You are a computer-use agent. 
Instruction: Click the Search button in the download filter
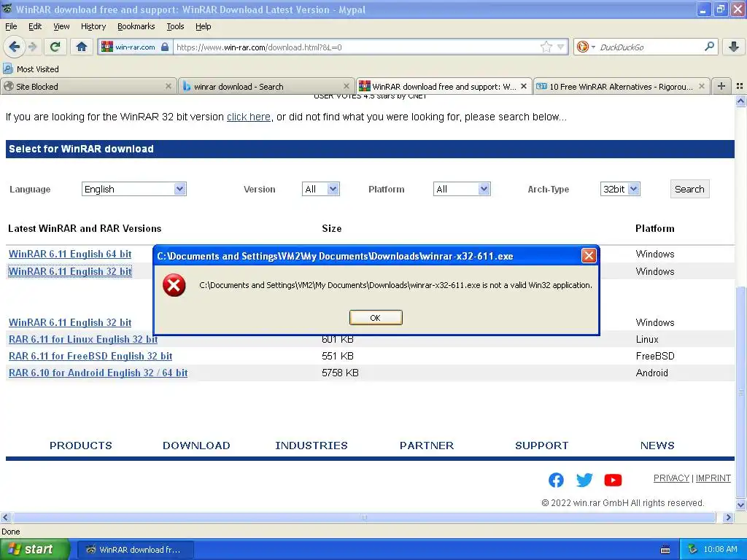689,189
